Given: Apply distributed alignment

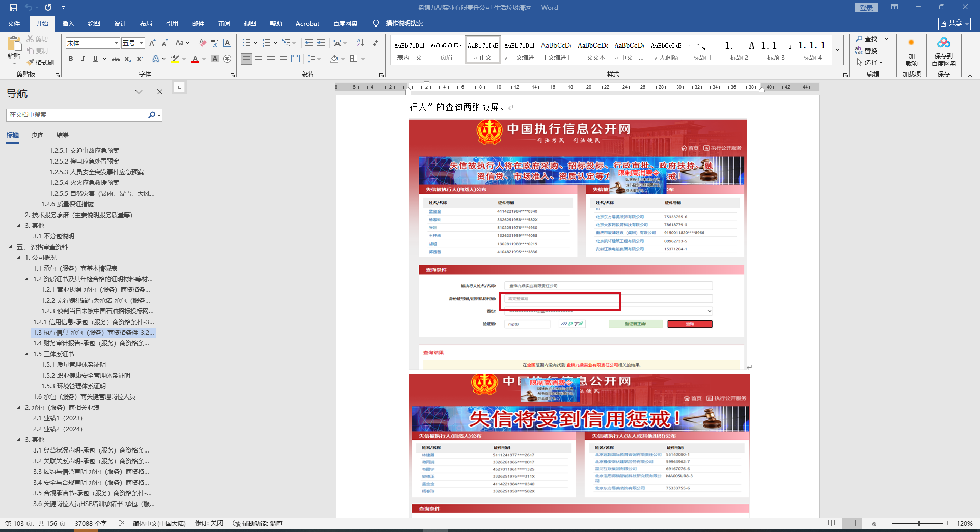Looking at the screenshot, I should [295, 59].
